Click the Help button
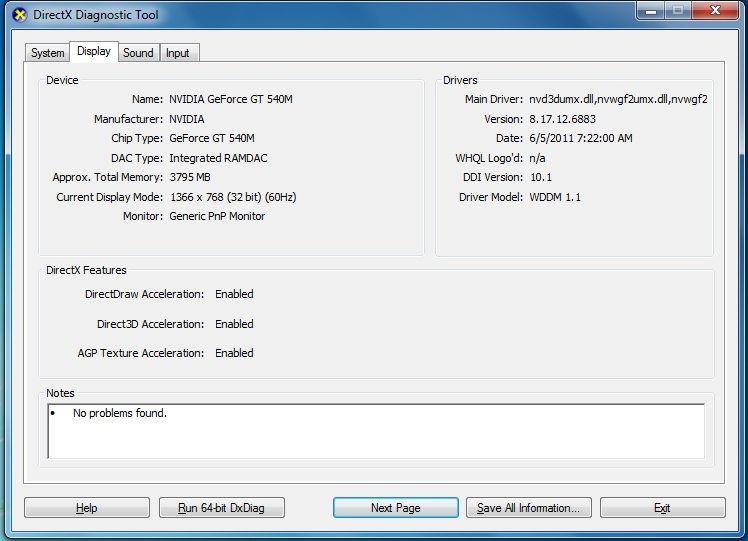748x541 pixels. coord(87,508)
